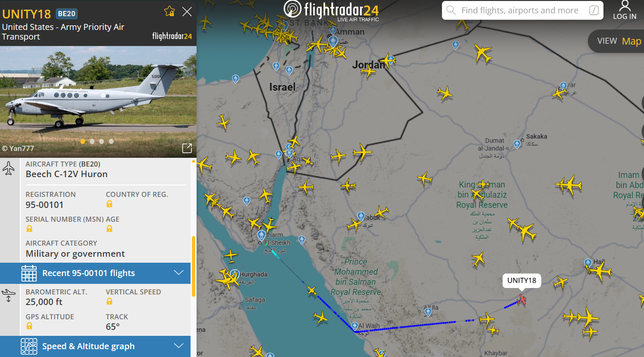The width and height of the screenshot is (644, 357).
Task: Click the AlUla airport pin marker
Action: point(429,312)
